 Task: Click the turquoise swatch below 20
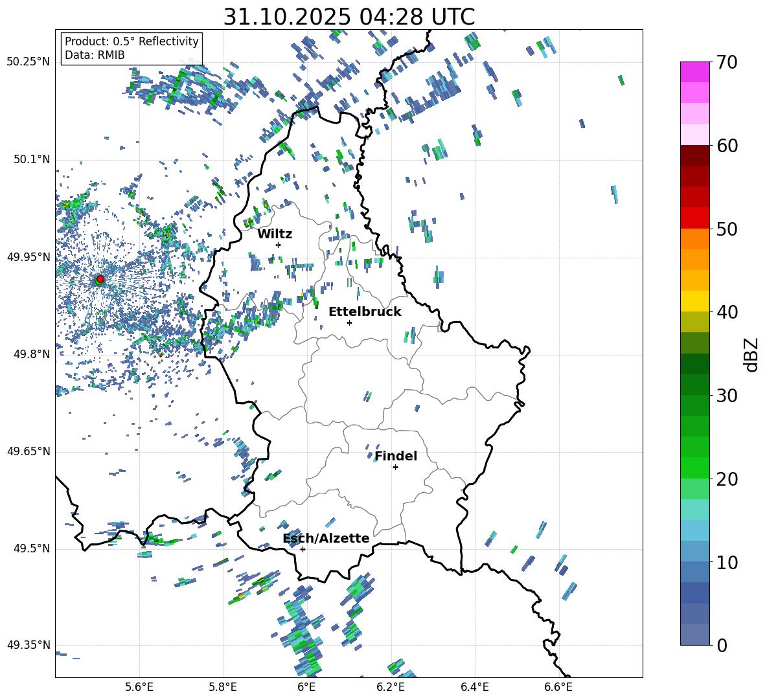pos(695,510)
